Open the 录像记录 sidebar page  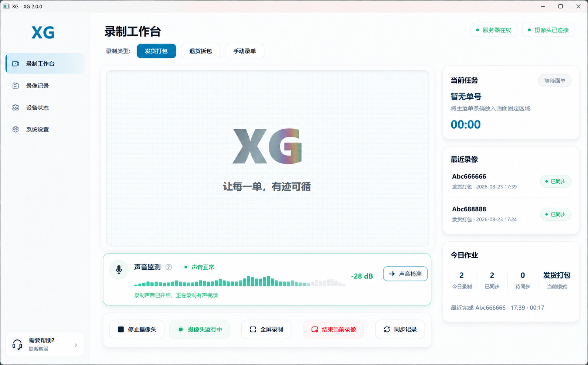point(45,86)
